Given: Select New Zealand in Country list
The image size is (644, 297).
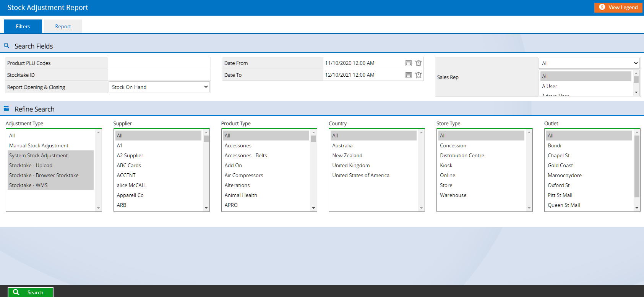Looking at the screenshot, I should pyautogui.click(x=374, y=155).
